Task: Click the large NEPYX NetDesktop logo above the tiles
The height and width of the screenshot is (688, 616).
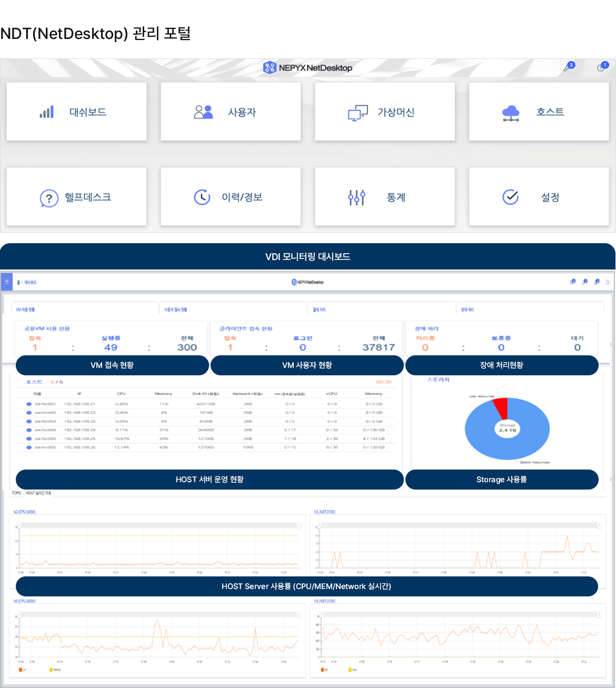Action: click(x=308, y=67)
